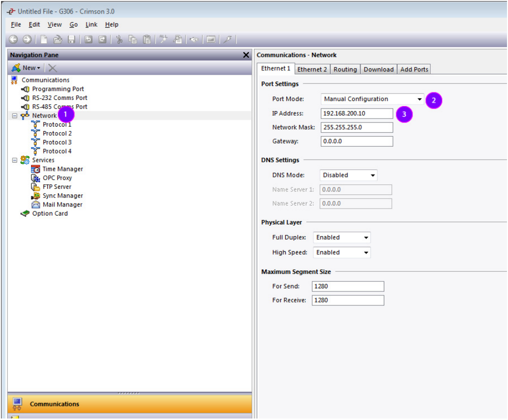
Task: Open the Help menu
Action: pos(112,25)
